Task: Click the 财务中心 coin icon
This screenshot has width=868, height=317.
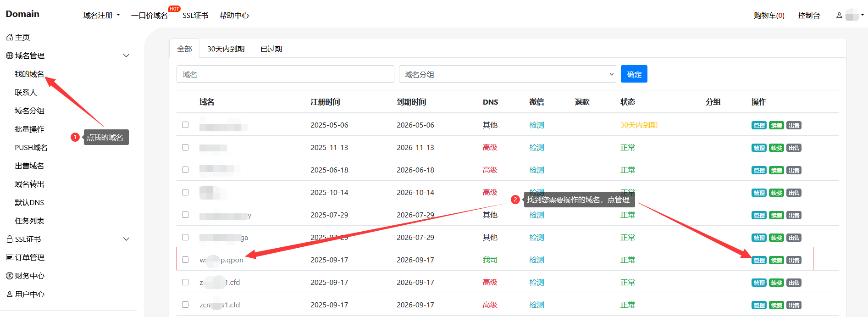Action: click(x=9, y=276)
